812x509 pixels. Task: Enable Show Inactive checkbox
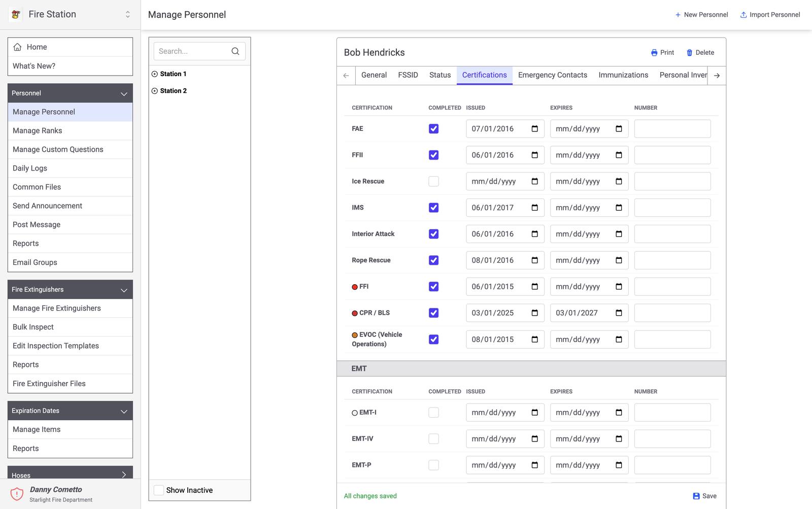click(x=159, y=490)
